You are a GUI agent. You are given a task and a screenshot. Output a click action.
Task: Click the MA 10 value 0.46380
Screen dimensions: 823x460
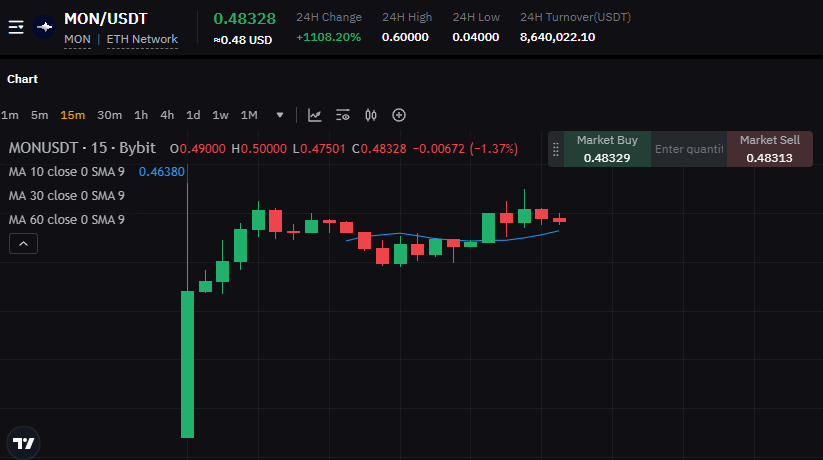pyautogui.click(x=162, y=172)
